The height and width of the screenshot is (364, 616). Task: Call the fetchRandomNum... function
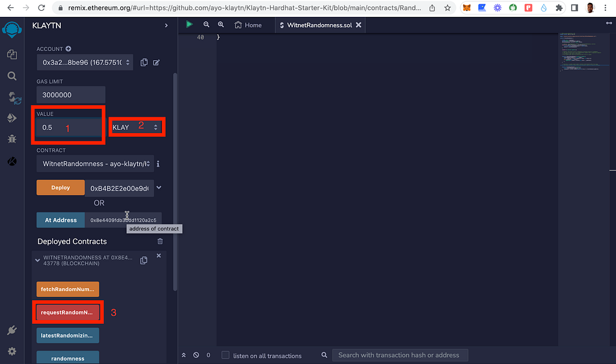click(x=67, y=289)
